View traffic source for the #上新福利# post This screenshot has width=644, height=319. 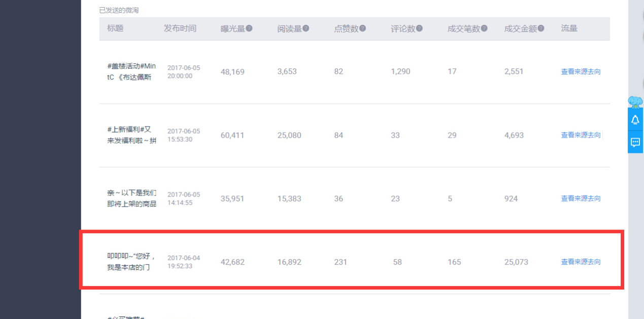tap(581, 135)
